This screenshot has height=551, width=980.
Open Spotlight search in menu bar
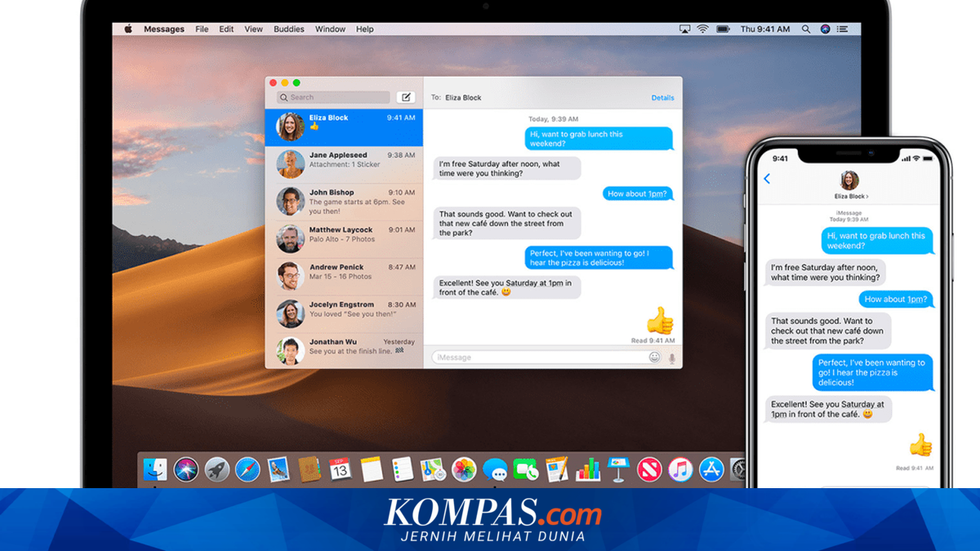[x=806, y=29]
